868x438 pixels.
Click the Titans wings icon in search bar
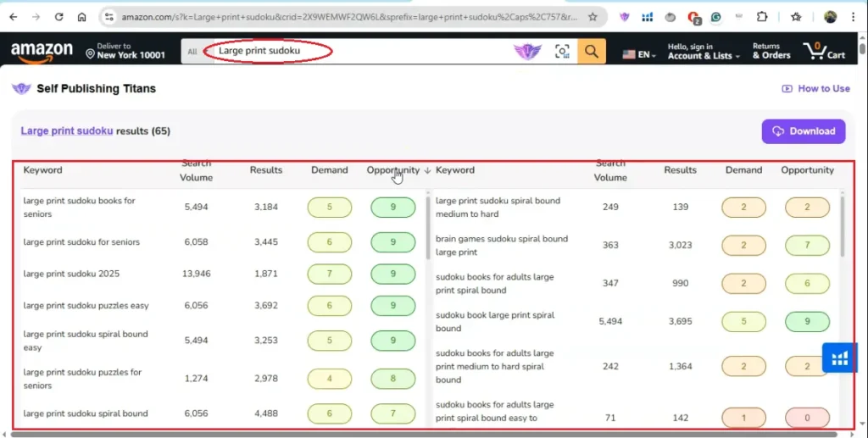coord(527,52)
